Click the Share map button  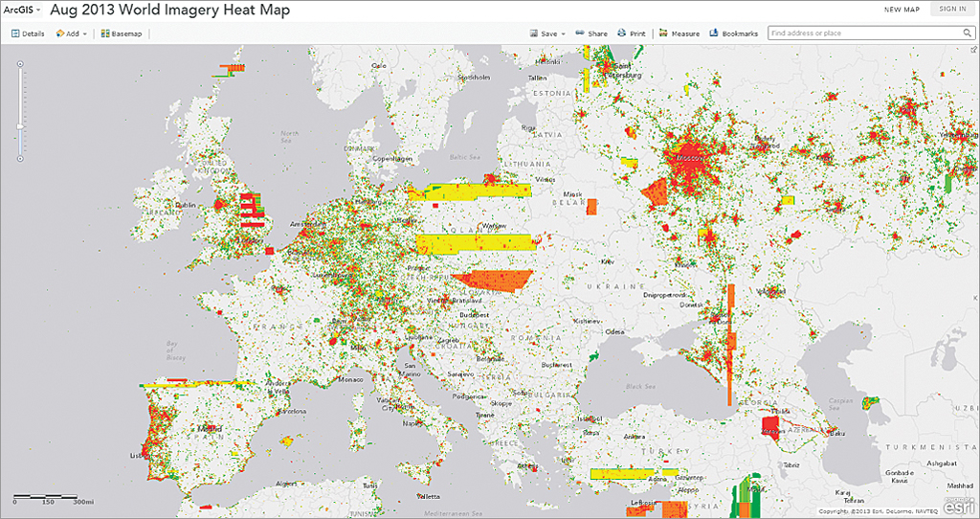(x=591, y=34)
